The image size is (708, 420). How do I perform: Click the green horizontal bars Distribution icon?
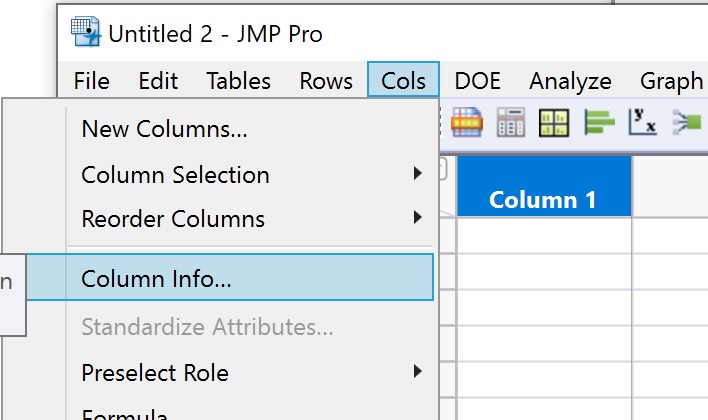599,122
